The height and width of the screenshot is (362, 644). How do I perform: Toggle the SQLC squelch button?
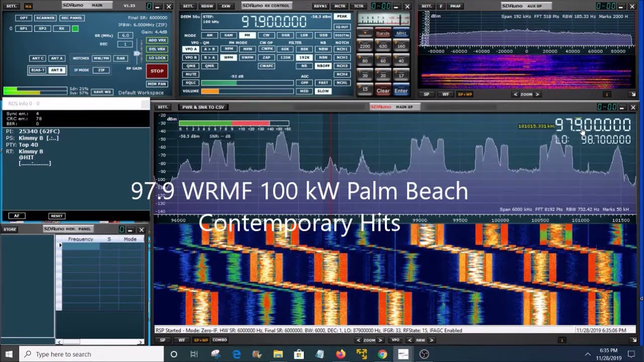click(191, 83)
